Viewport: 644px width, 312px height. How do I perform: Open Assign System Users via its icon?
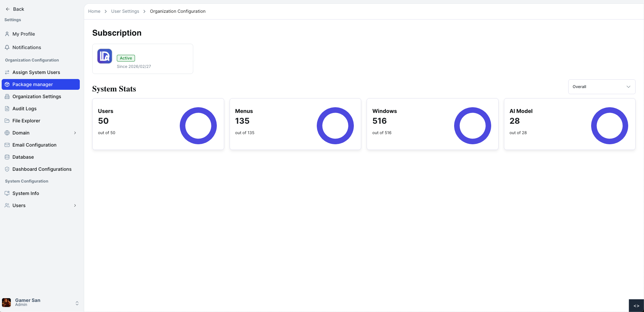[x=7, y=72]
